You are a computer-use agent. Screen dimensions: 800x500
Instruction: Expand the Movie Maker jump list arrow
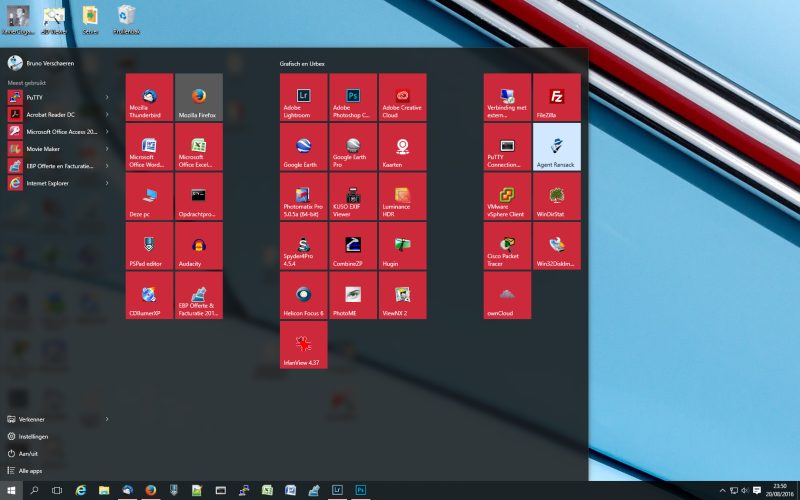pos(107,148)
